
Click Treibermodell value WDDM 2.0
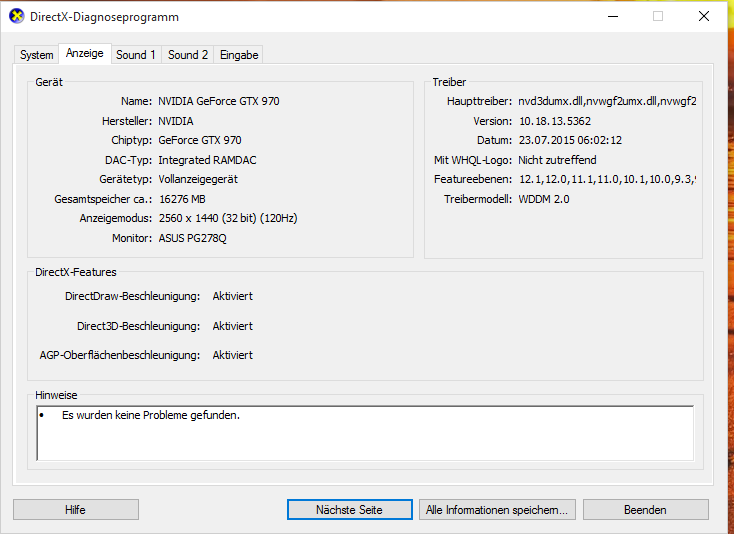point(544,199)
